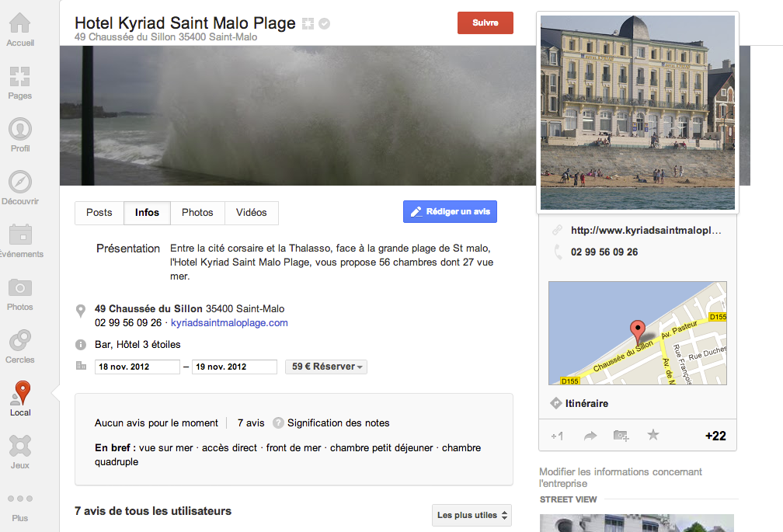Open the Vidéos tab
Image resolution: width=783 pixels, height=532 pixels.
(x=252, y=213)
